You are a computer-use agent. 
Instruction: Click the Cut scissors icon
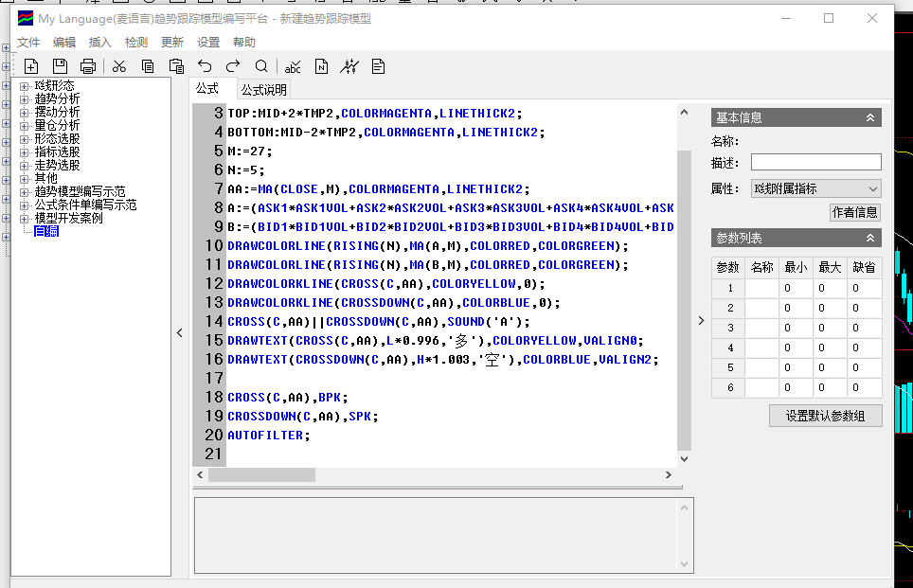[119, 66]
